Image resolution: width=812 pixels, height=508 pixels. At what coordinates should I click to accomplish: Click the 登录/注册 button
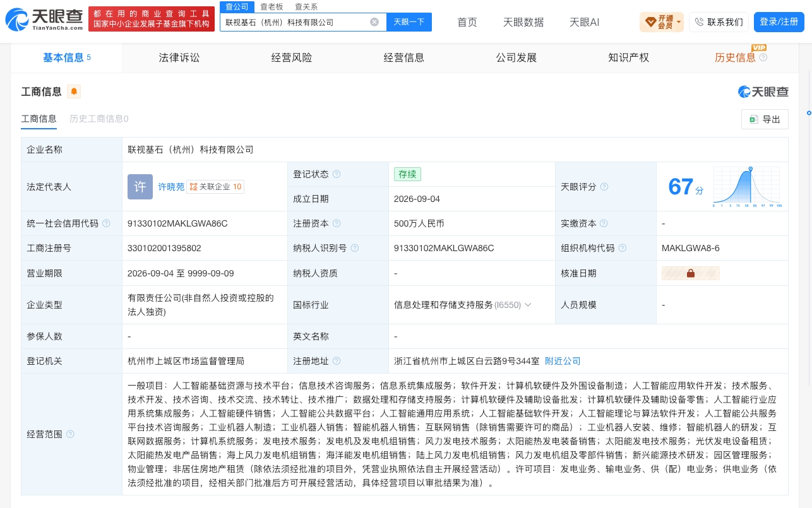tap(779, 22)
